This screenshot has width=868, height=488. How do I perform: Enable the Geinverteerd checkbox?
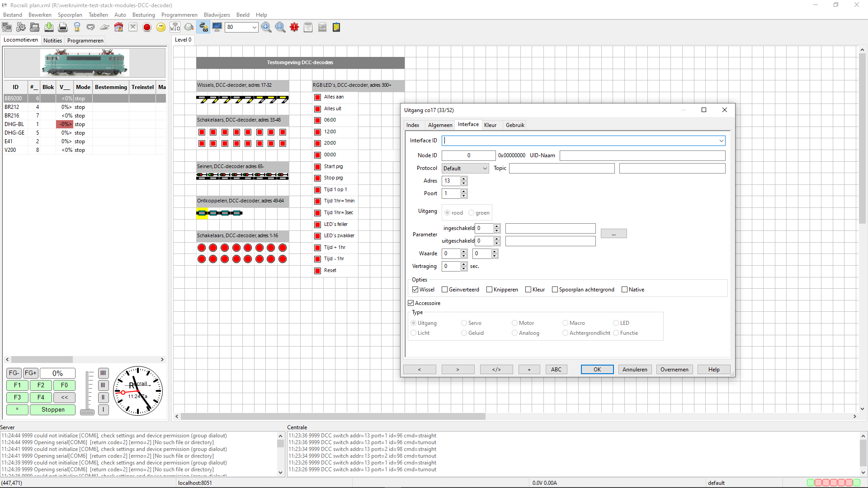[x=445, y=290]
